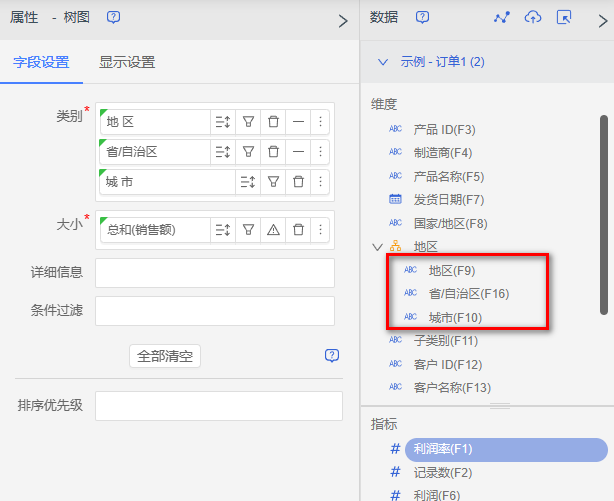The width and height of the screenshot is (614, 501).
Task: Click the warning icon on 总和(销售额)
Action: point(273,229)
